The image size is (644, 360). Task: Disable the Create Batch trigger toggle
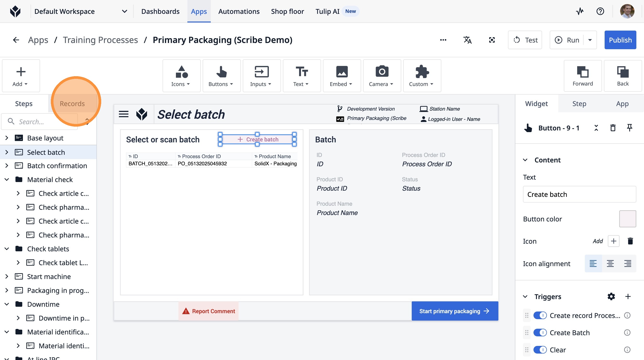(540, 333)
